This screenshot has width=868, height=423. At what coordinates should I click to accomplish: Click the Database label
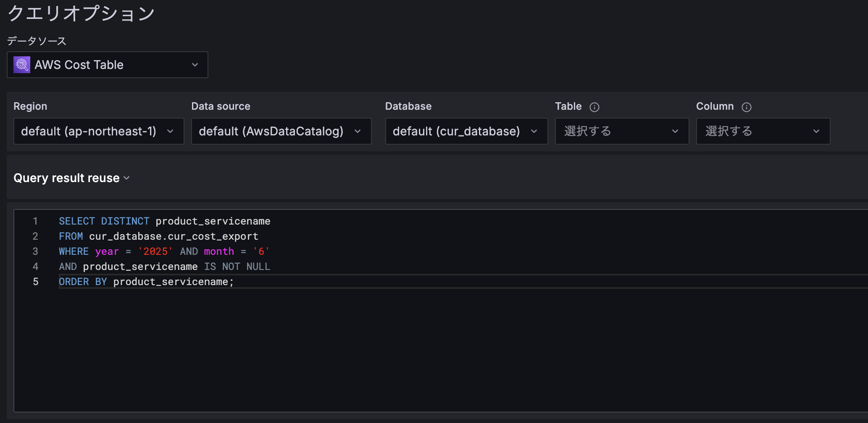tap(408, 106)
